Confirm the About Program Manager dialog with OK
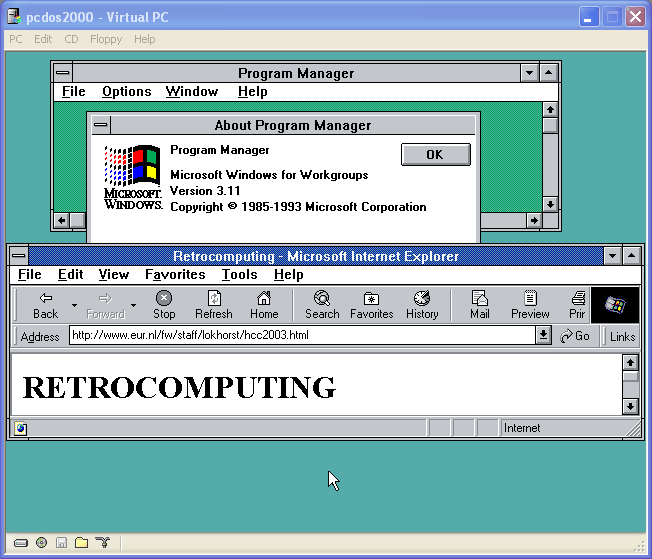This screenshot has width=652, height=559. pos(435,154)
